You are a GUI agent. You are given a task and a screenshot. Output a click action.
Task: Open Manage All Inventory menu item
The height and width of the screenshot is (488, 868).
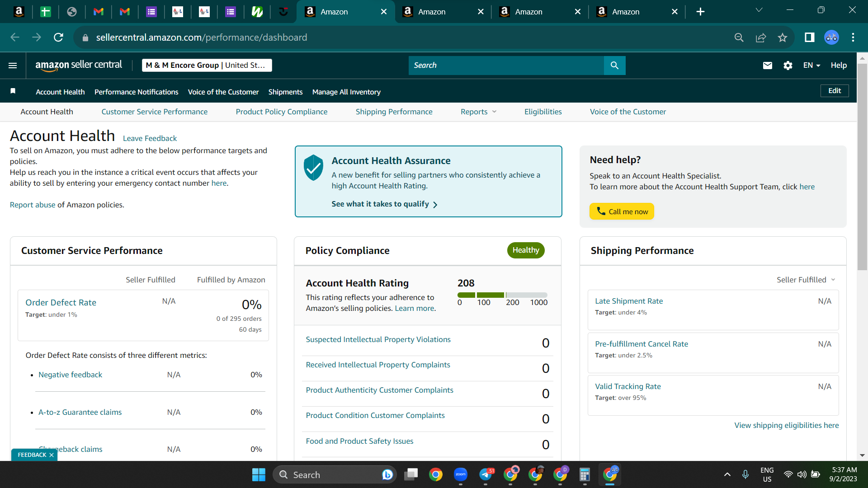click(346, 92)
